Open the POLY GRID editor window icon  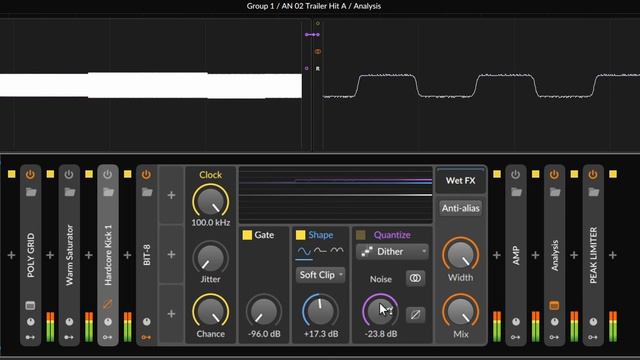31,305
